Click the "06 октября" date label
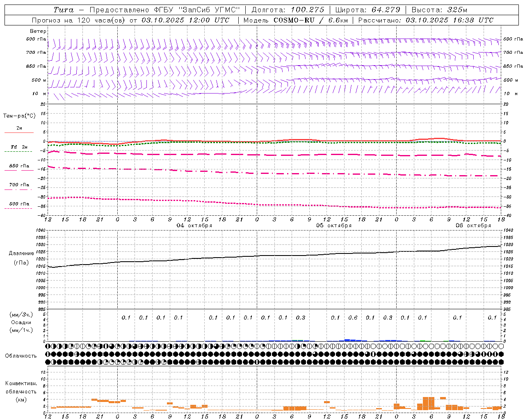 point(473,226)
